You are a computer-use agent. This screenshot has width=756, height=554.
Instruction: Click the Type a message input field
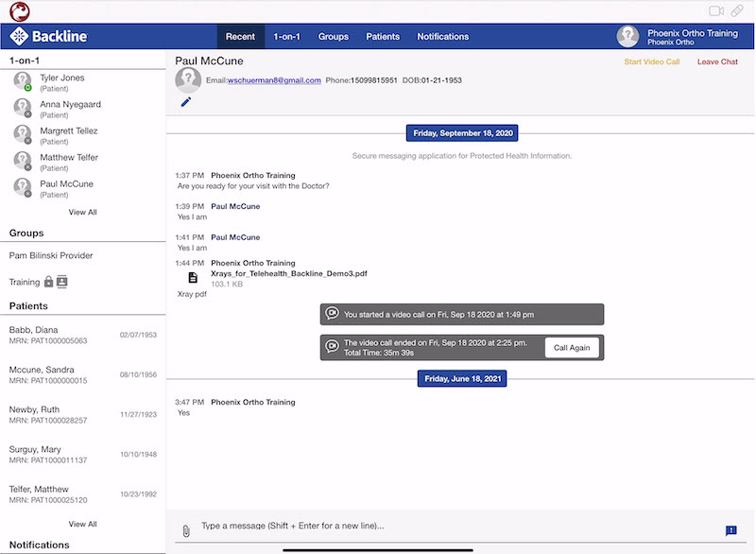click(x=458, y=526)
